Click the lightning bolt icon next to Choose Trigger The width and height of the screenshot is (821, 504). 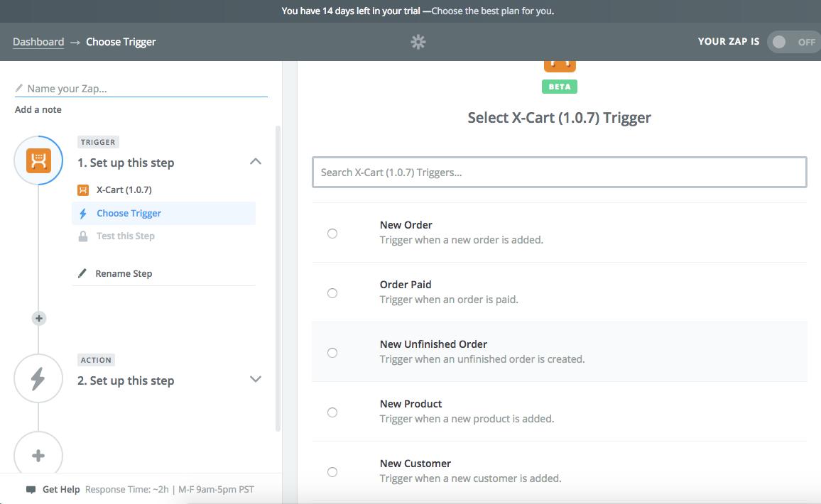tap(82, 214)
